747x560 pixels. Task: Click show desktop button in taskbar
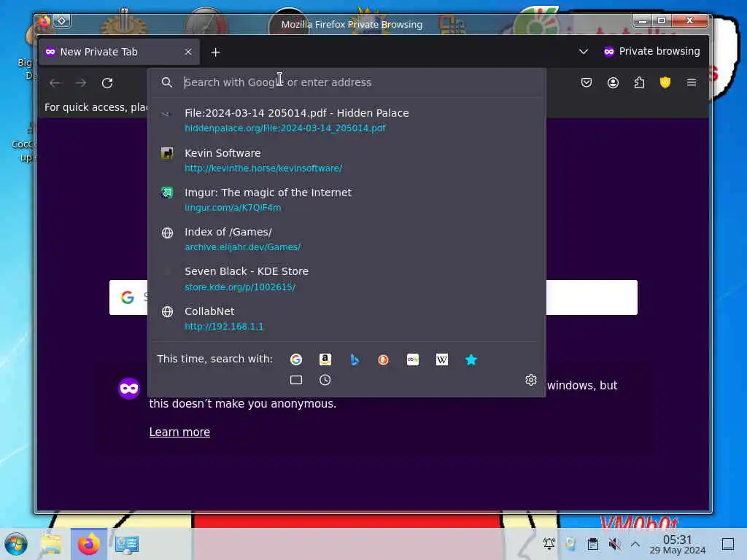tap(728, 544)
